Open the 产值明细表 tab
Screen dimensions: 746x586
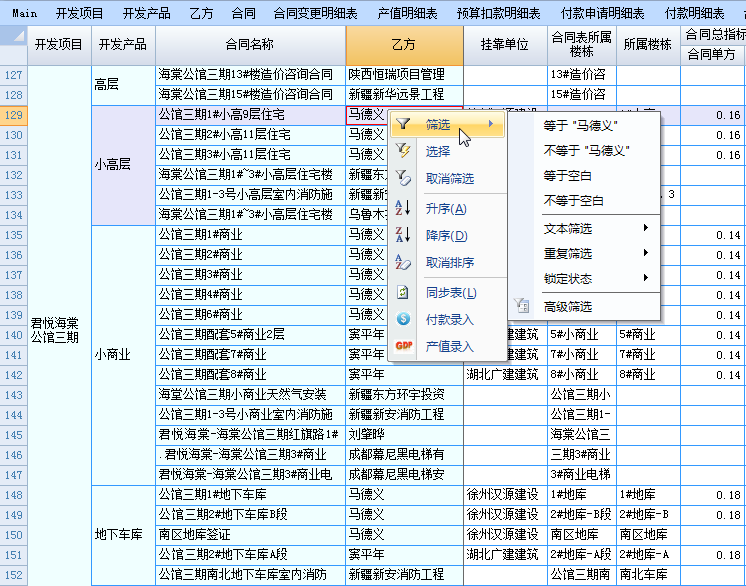(407, 13)
